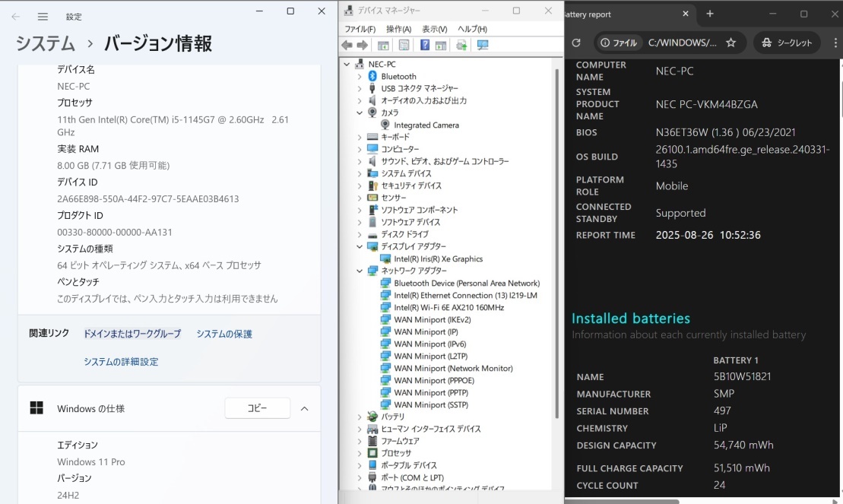Click the update driver toolbar icon
The height and width of the screenshot is (504, 843).
461,45
